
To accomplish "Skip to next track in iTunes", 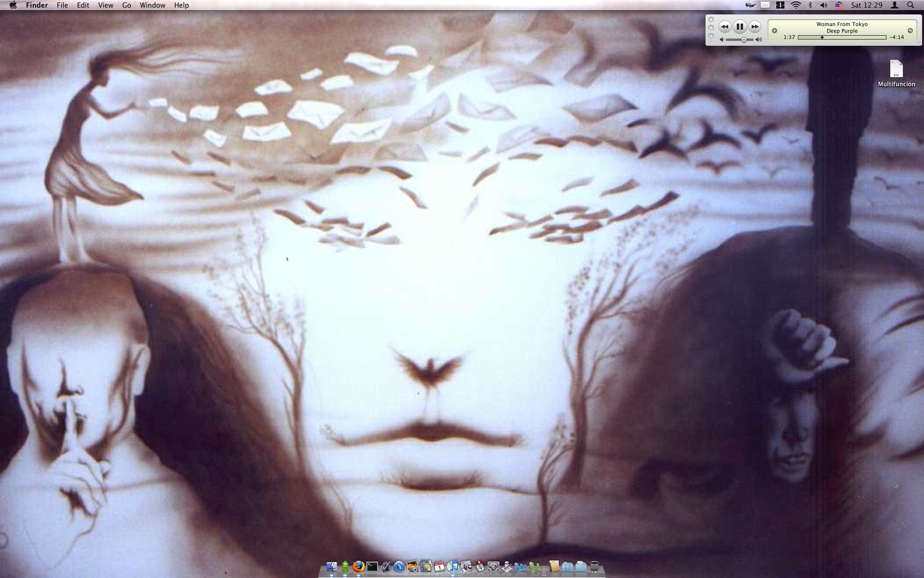I will (x=755, y=27).
